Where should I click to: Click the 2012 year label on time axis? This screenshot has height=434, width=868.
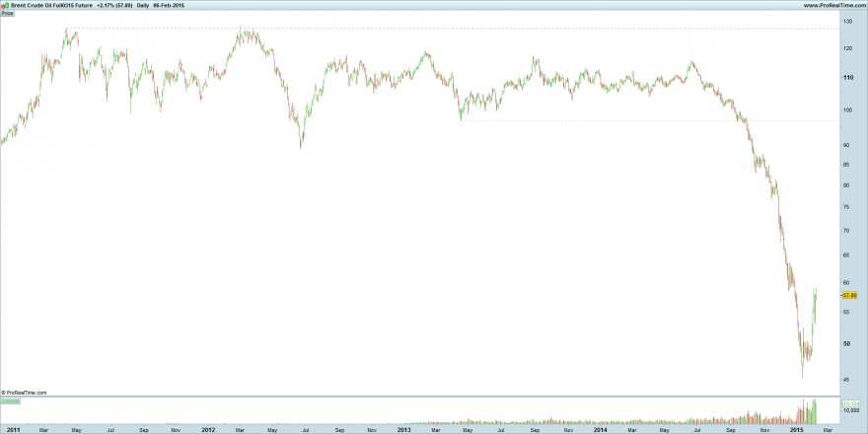tap(208, 430)
